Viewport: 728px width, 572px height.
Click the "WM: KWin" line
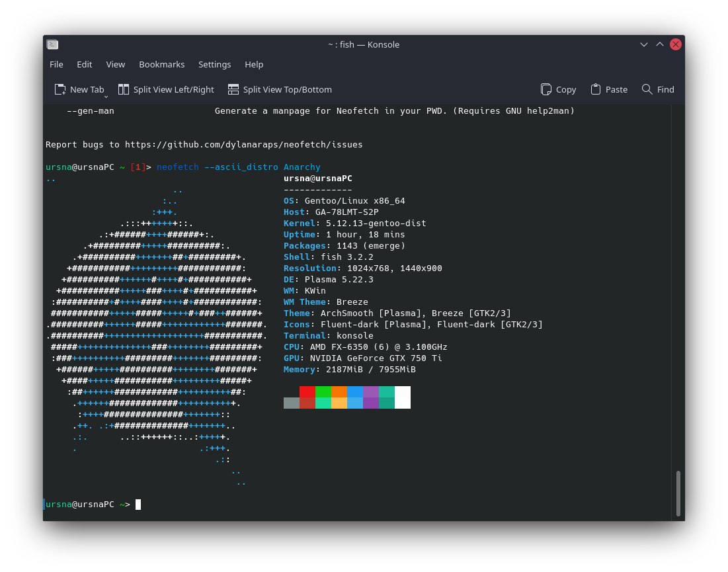[305, 291]
